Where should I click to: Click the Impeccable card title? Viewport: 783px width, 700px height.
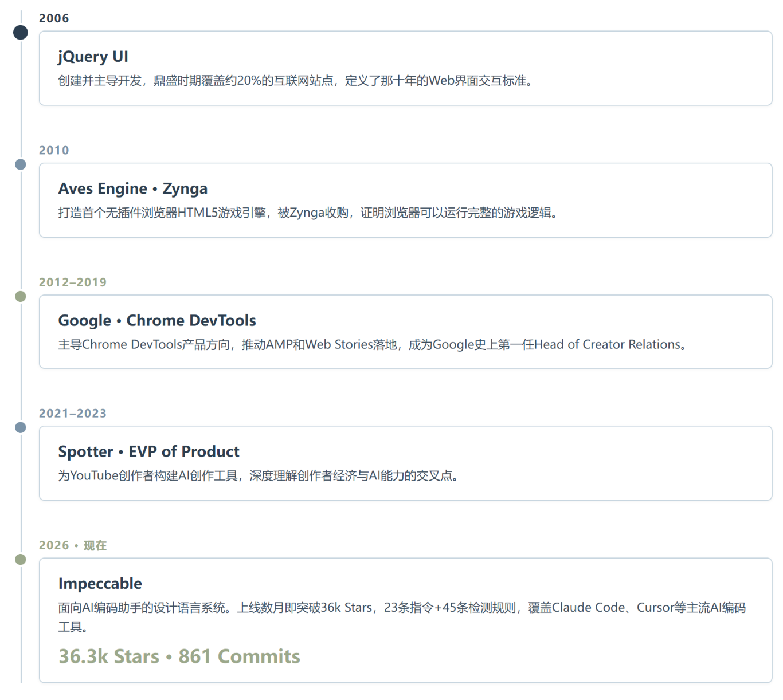100,583
